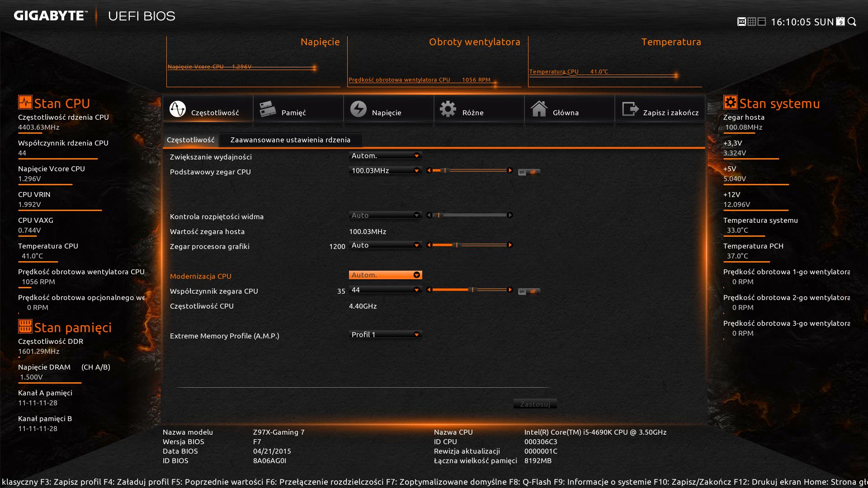The width and height of the screenshot is (868, 488).
Task: Open the Zapisz i zakończ exit icon
Action: 630,109
